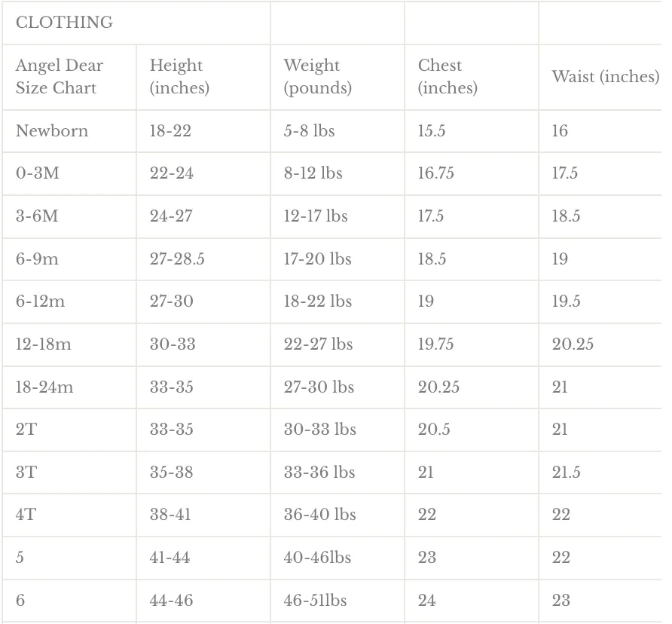Click the 3-6M weight value 12-17 lbs
This screenshot has width=672, height=624.
[316, 216]
